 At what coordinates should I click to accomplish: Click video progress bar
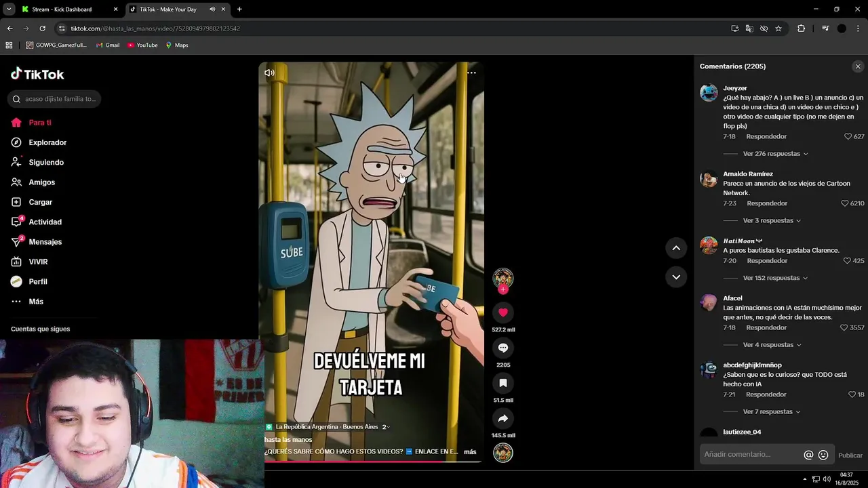373,462
